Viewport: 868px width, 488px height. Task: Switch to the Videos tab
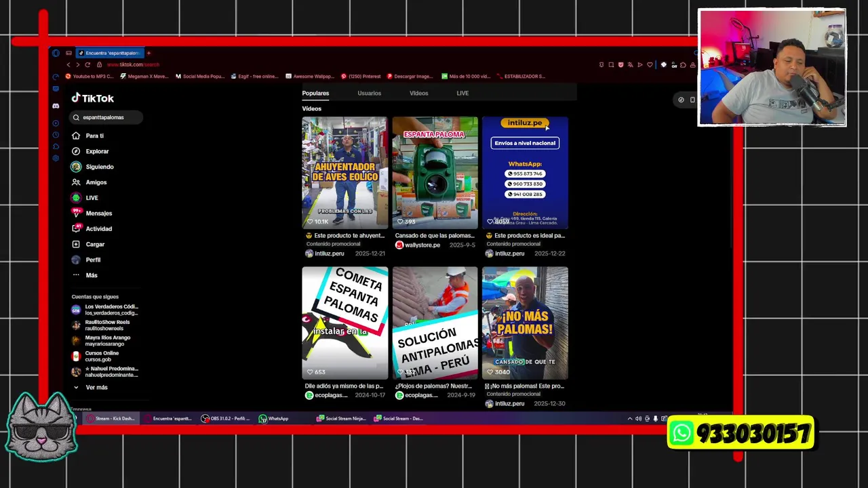pos(419,93)
